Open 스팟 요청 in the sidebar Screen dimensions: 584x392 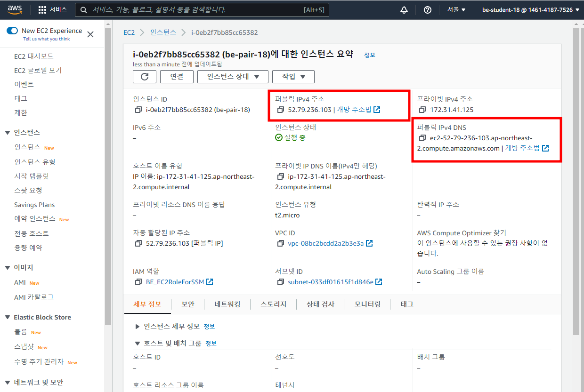tap(28, 191)
